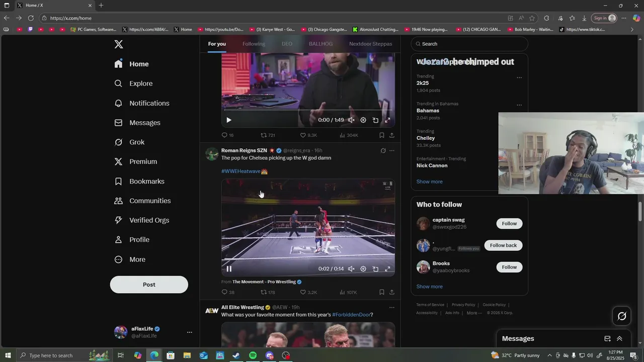Select the For you tab
The image size is (644, 362).
pyautogui.click(x=217, y=44)
